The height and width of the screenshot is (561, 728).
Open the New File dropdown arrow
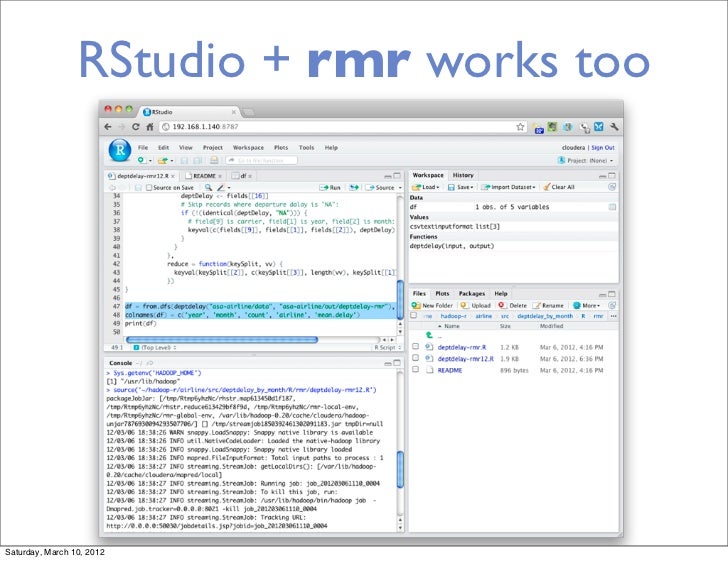150,161
